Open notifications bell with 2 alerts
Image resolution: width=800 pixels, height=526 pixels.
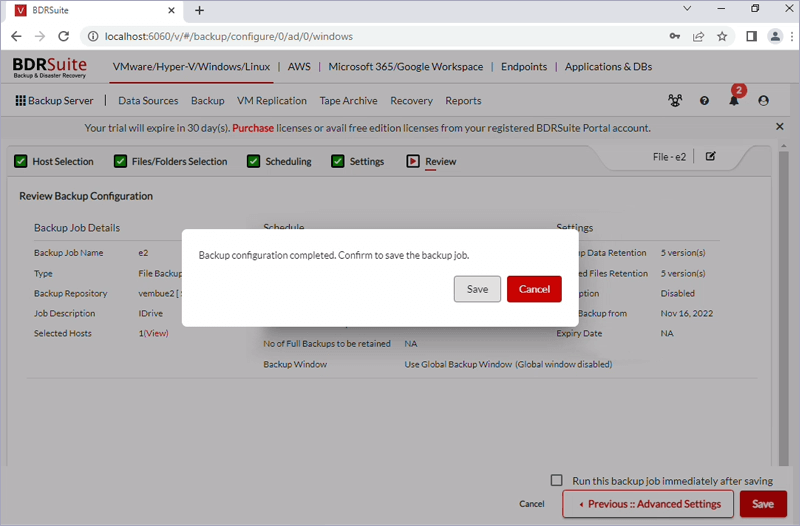[734, 101]
